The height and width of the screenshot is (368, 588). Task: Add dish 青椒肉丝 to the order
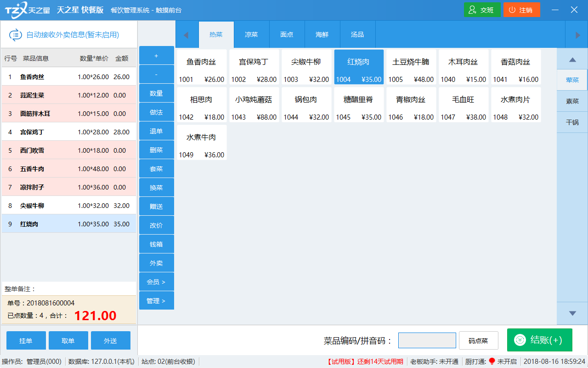coord(411,105)
